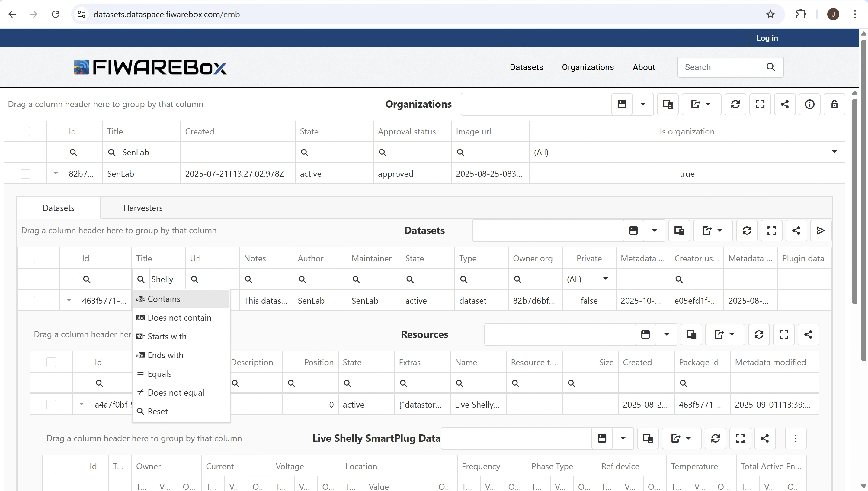Choose Starts with filter option

pos(167,337)
